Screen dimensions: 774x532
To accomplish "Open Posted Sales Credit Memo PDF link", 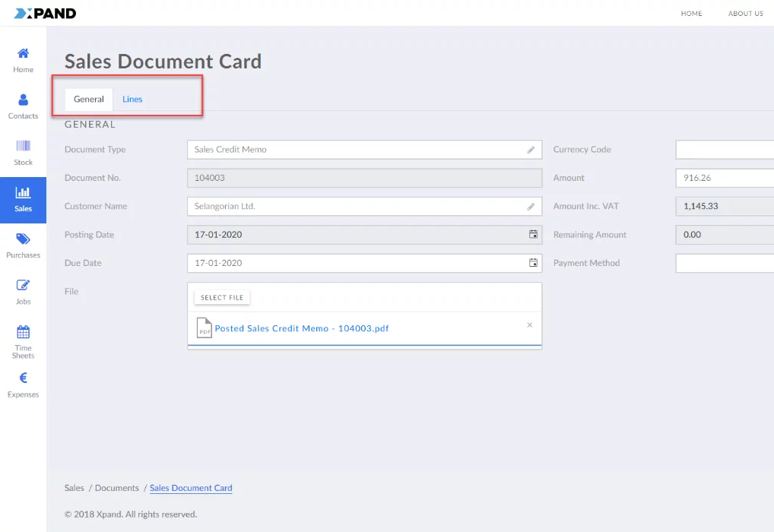I will click(301, 328).
